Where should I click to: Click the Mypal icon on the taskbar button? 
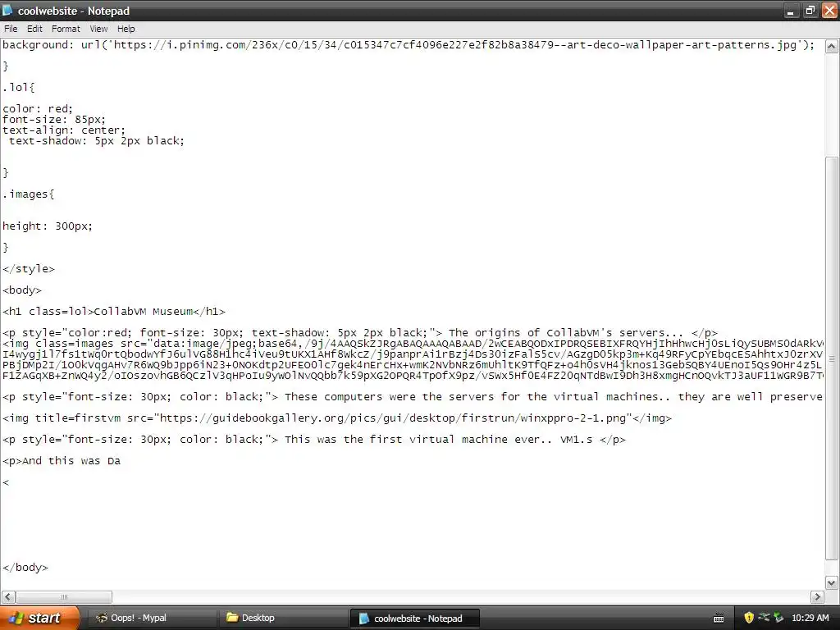tap(101, 618)
